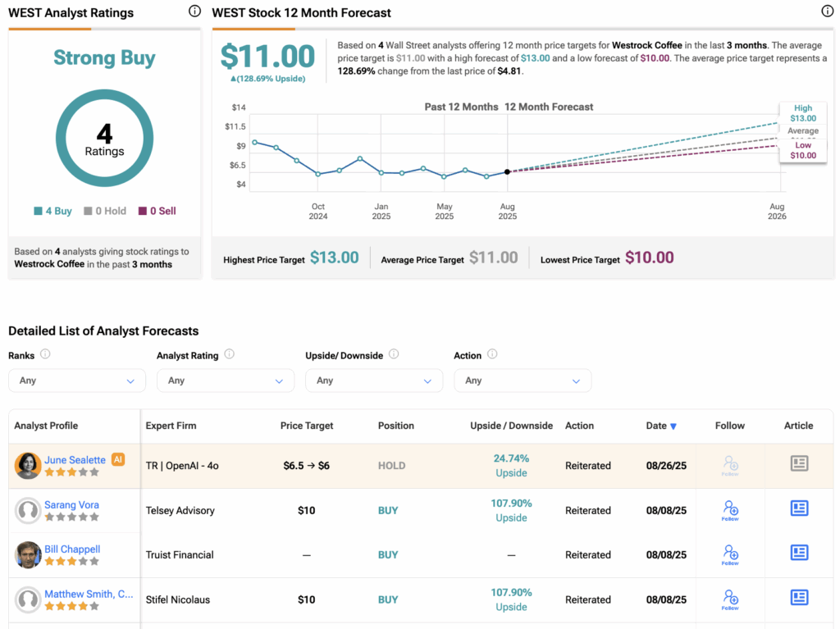Follow analyst Sarang Vora
Image resolution: width=840 pixels, height=629 pixels.
click(730, 510)
